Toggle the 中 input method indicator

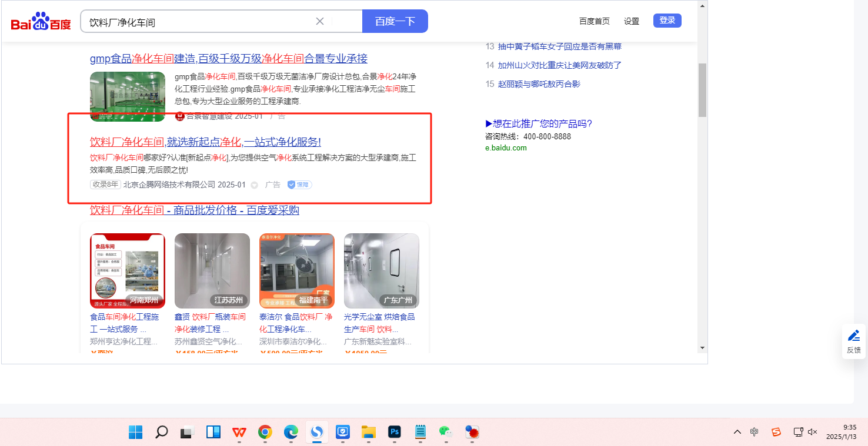point(755,432)
